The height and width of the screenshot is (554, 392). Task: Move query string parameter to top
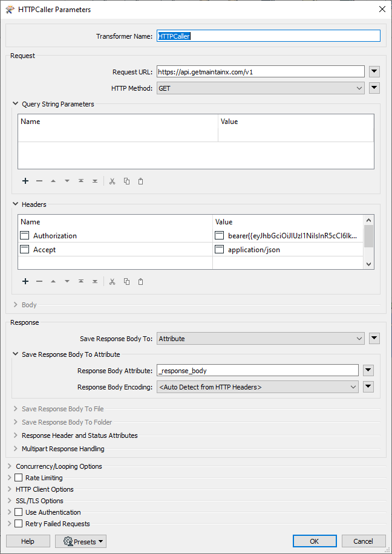click(x=81, y=181)
